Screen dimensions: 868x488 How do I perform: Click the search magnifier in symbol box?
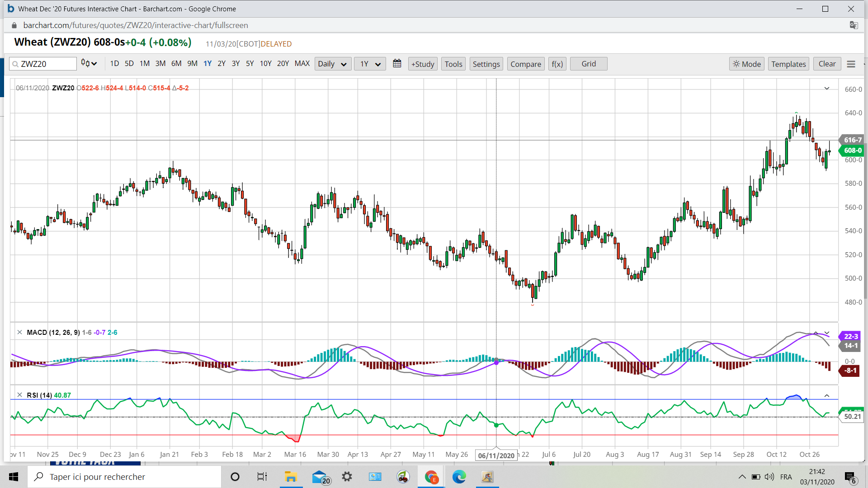[15, 64]
